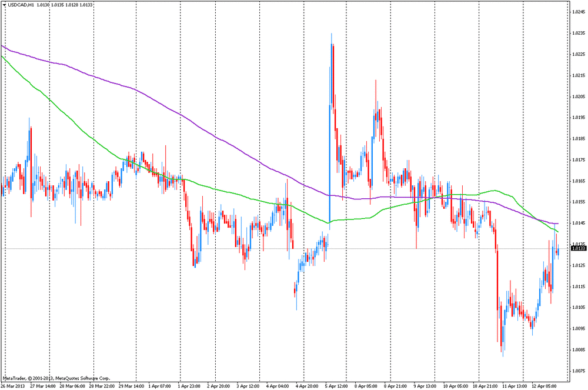
Task: Select the current price marker 1.0133
Action: pyautogui.click(x=579, y=248)
